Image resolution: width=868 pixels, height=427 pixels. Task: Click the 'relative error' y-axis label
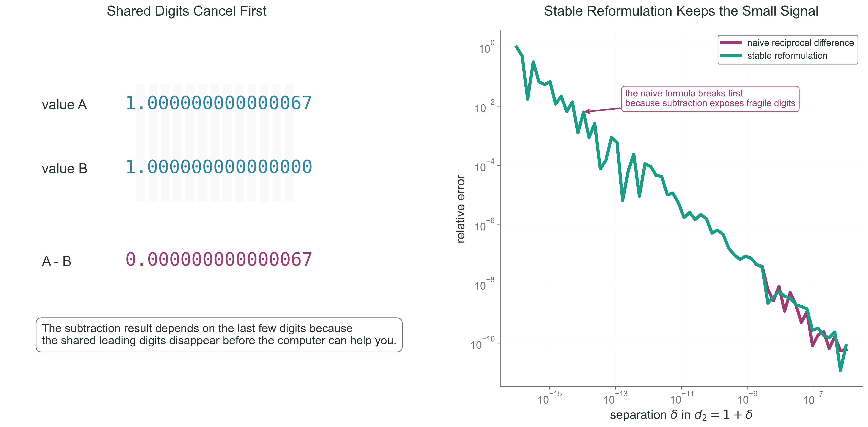pos(460,209)
